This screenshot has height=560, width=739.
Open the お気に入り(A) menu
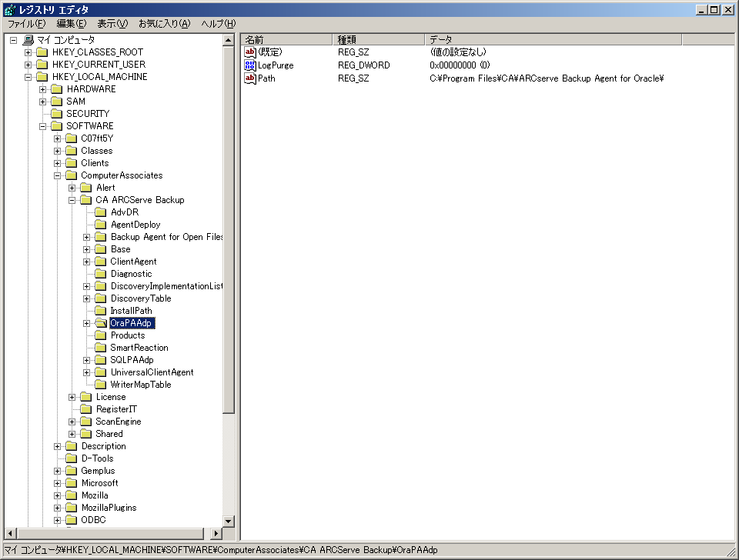[x=164, y=24]
